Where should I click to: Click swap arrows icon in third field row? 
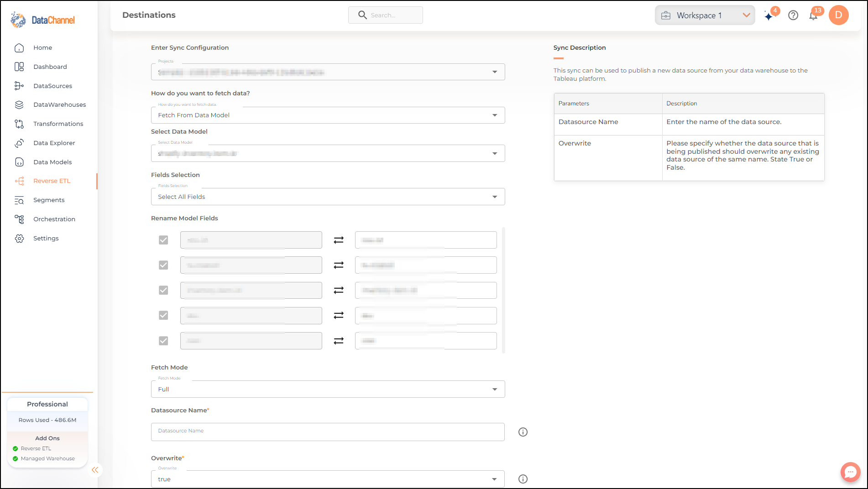[x=339, y=290]
